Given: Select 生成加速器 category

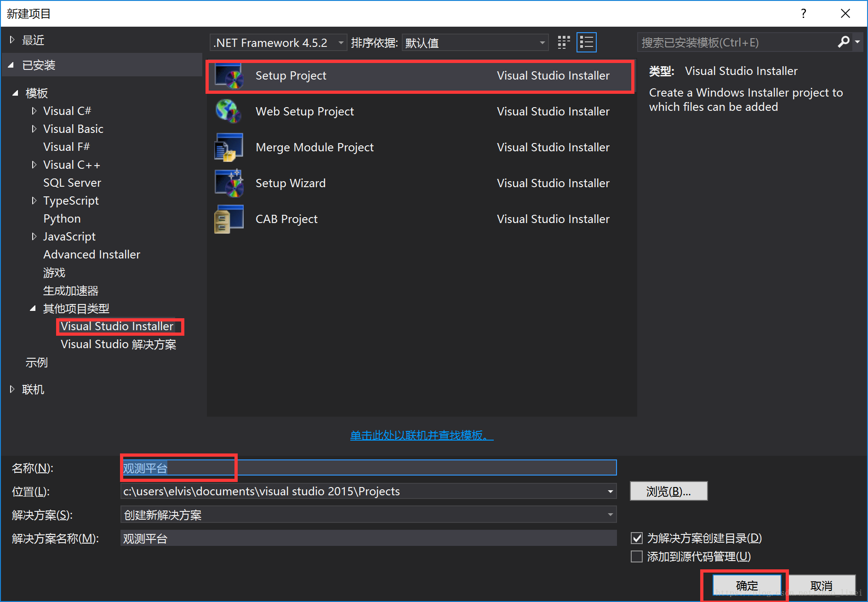Looking at the screenshot, I should pyautogui.click(x=71, y=291).
